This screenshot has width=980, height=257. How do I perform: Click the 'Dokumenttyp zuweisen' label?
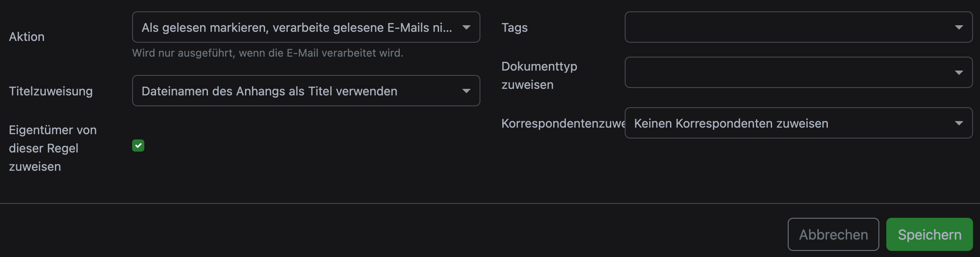pyautogui.click(x=539, y=75)
